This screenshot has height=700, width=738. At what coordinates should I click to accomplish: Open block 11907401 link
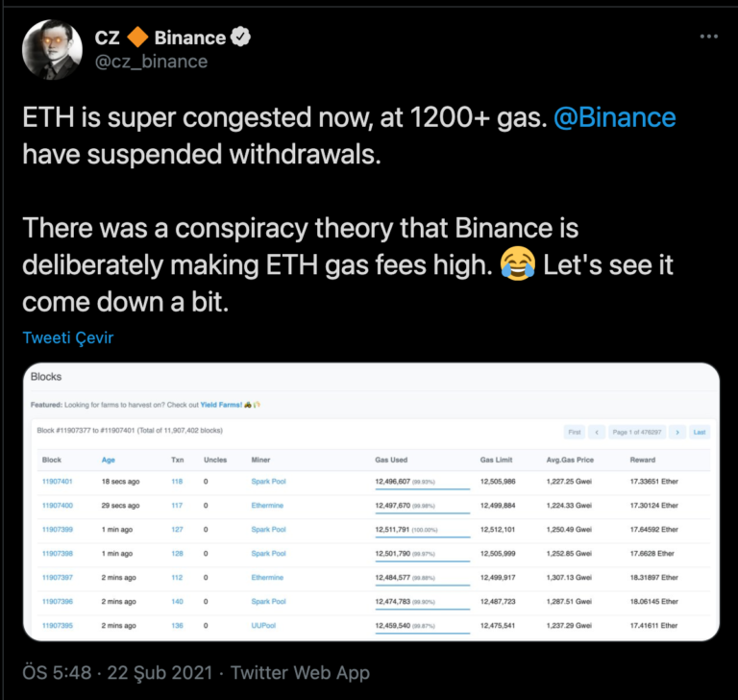[57, 482]
